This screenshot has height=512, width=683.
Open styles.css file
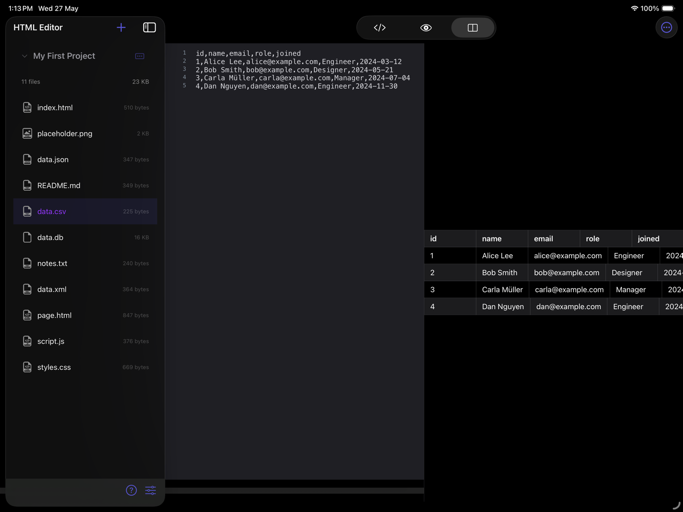(x=85, y=367)
